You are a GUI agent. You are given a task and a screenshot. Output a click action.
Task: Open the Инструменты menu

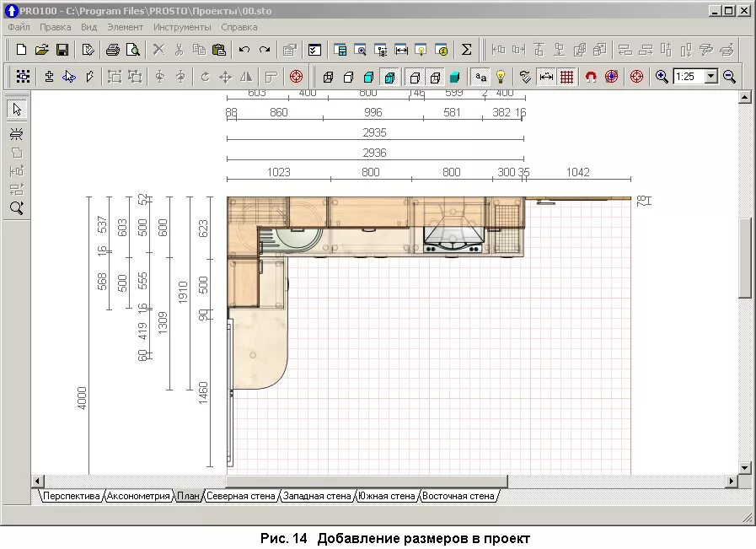(x=182, y=27)
